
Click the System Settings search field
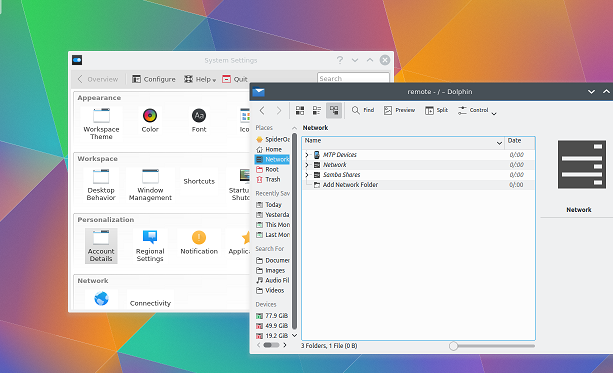tap(353, 78)
